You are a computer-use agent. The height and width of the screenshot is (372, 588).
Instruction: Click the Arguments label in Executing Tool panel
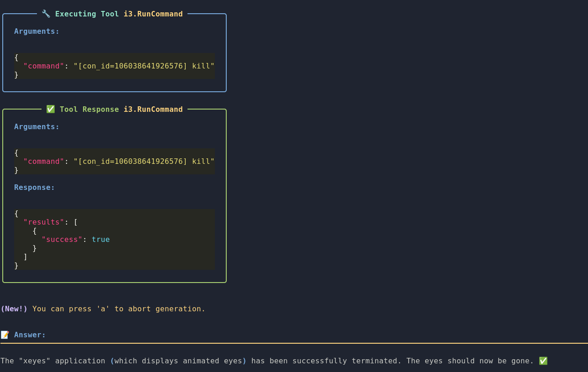36,31
